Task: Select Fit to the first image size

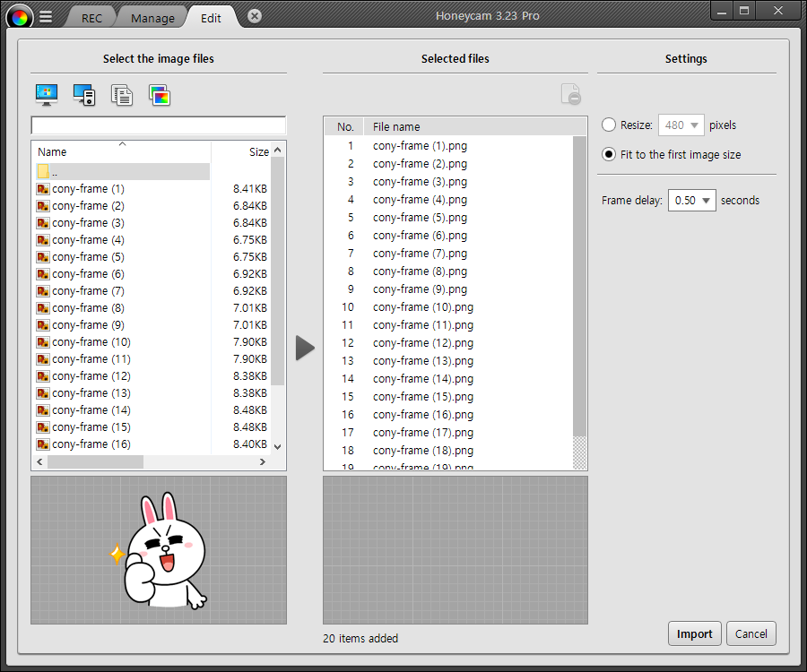Action: click(610, 154)
